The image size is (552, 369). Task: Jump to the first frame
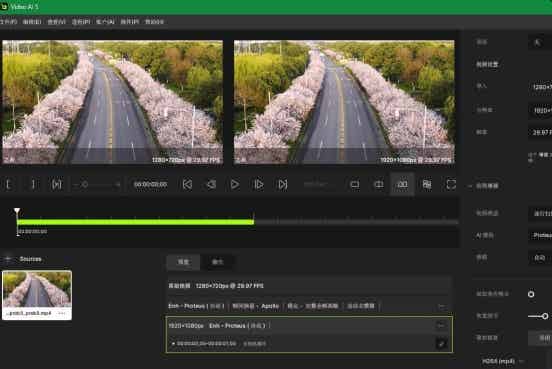[187, 184]
